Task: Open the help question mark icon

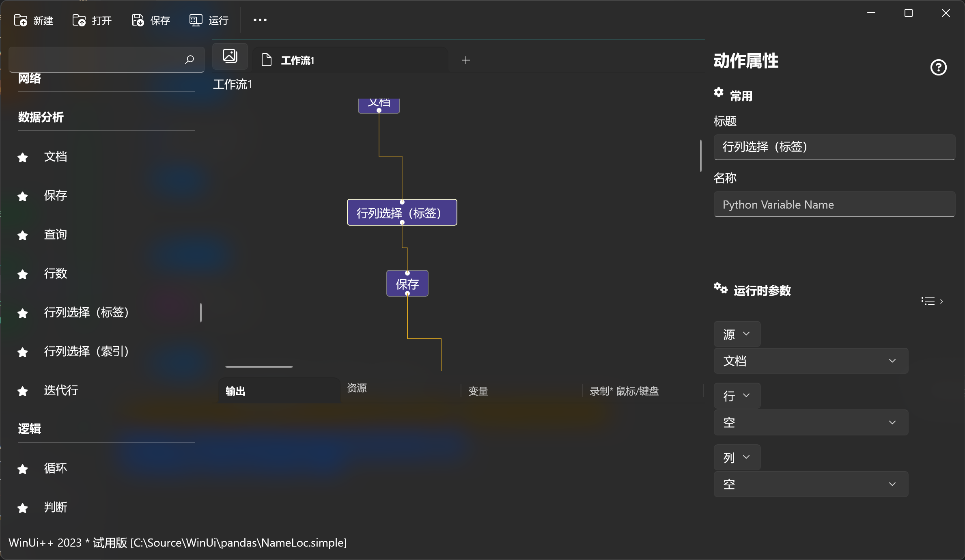Action: [938, 67]
